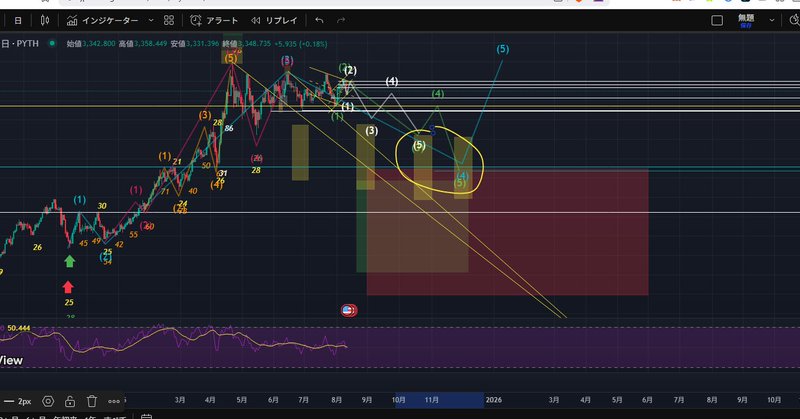The height and width of the screenshot is (419, 800).
Task: Click the opening price value 3,342.800
Action: [x=99, y=44]
